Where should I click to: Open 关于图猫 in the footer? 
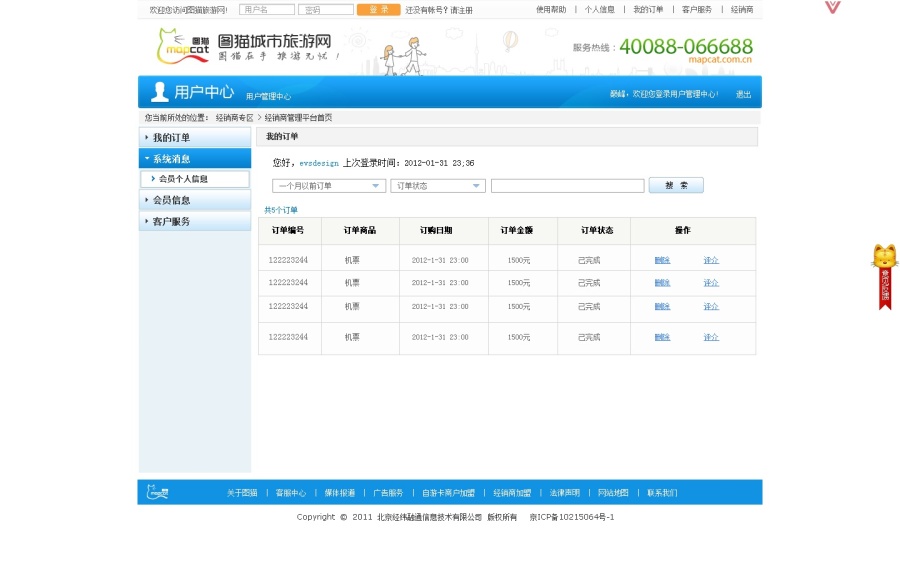tap(242, 493)
